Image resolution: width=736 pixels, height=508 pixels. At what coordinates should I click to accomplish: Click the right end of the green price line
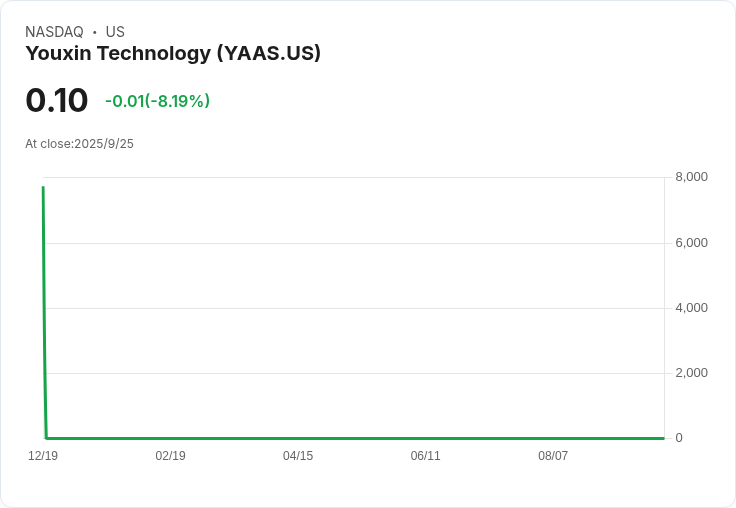pos(663,438)
